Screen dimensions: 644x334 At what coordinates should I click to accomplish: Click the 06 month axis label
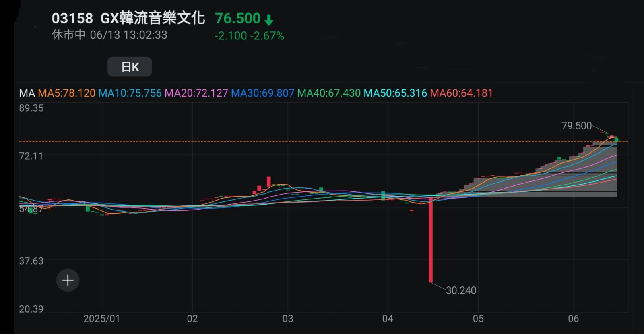(573, 319)
